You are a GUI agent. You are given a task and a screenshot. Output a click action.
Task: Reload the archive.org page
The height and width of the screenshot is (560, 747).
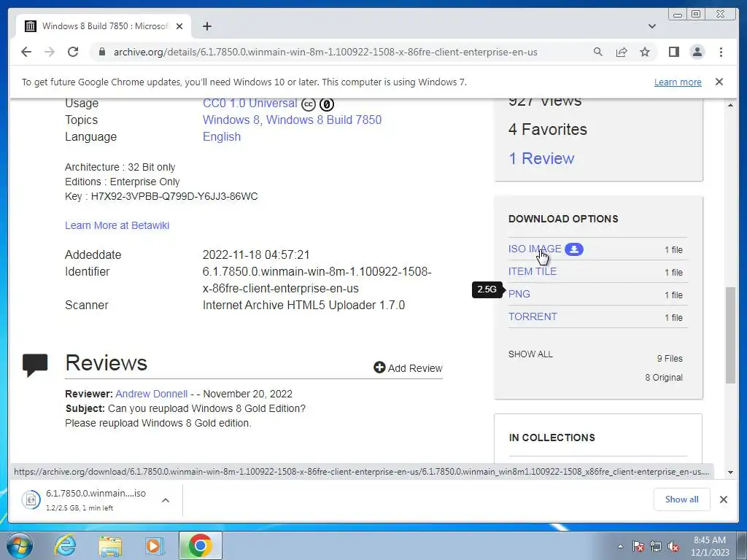click(x=73, y=52)
